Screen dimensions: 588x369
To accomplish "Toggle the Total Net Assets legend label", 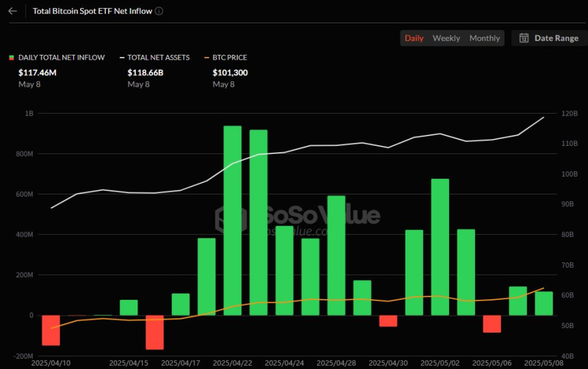I will coord(159,58).
